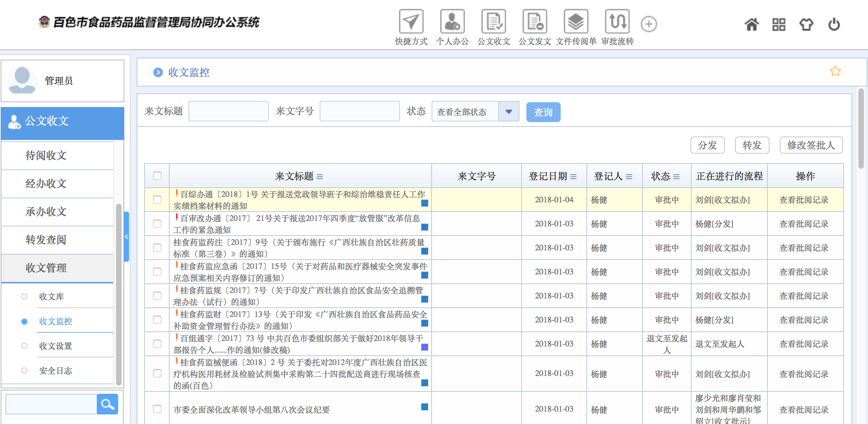
Task: Open 登记日期 column sort menu
Action: [573, 177]
